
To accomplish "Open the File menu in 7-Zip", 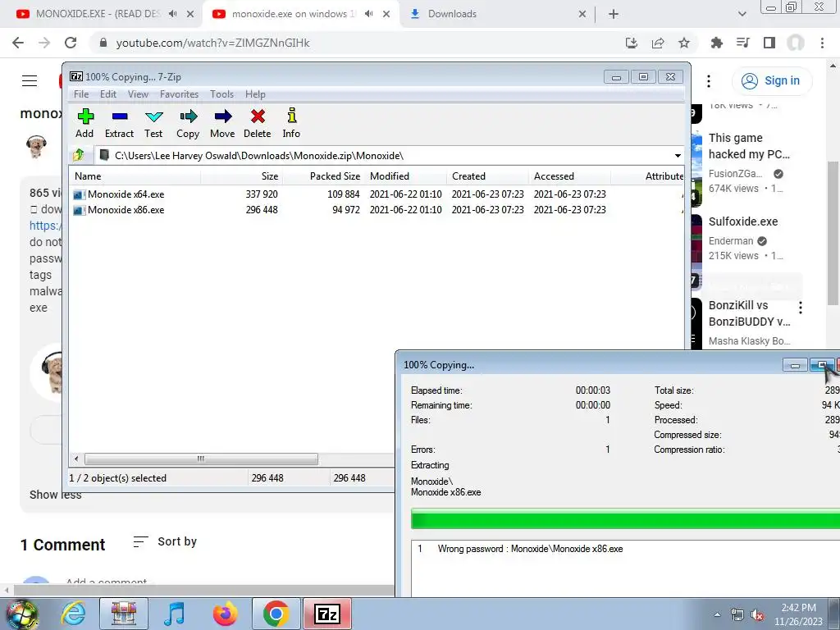I will click(81, 94).
